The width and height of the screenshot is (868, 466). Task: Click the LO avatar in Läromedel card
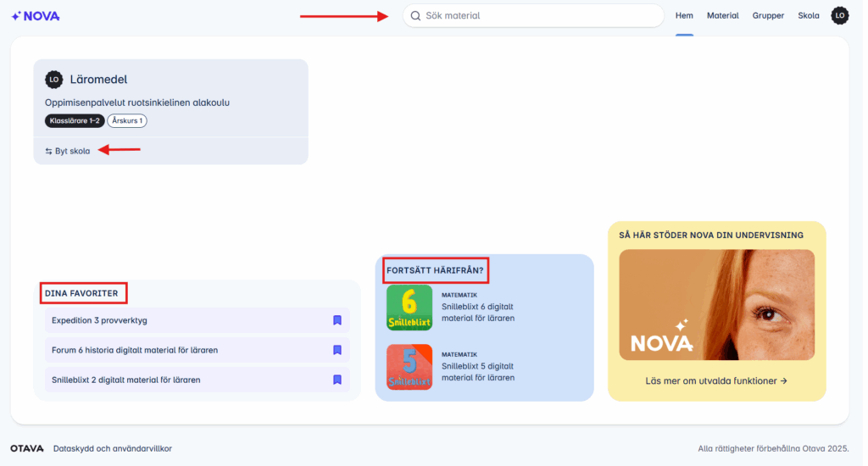coord(53,80)
